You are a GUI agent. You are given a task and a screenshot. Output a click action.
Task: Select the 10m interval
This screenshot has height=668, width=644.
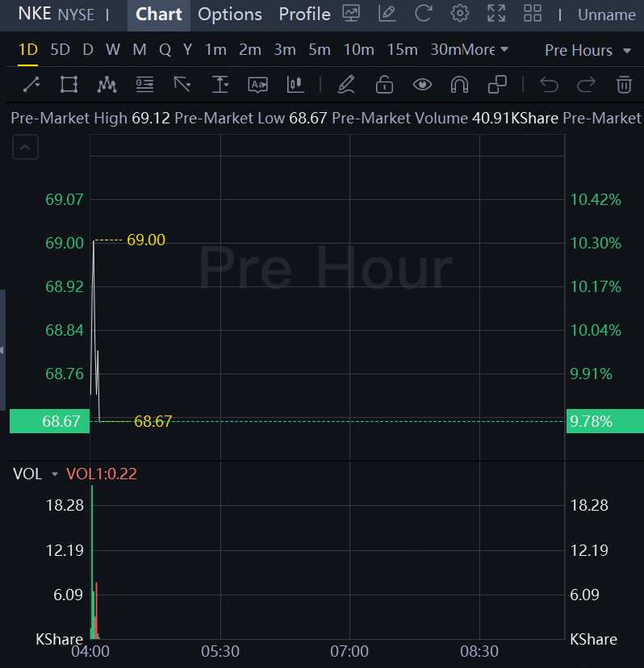click(x=359, y=50)
